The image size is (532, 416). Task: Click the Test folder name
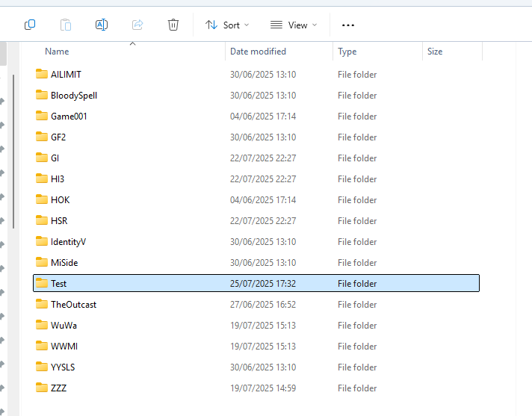pyautogui.click(x=59, y=284)
